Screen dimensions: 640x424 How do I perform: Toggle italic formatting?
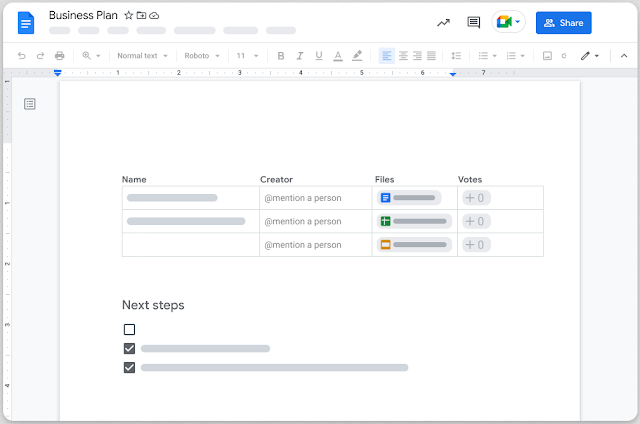(x=300, y=55)
